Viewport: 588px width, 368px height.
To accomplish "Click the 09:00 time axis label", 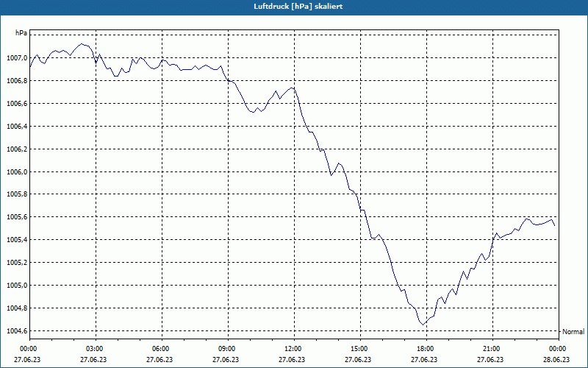I will tap(228, 349).
